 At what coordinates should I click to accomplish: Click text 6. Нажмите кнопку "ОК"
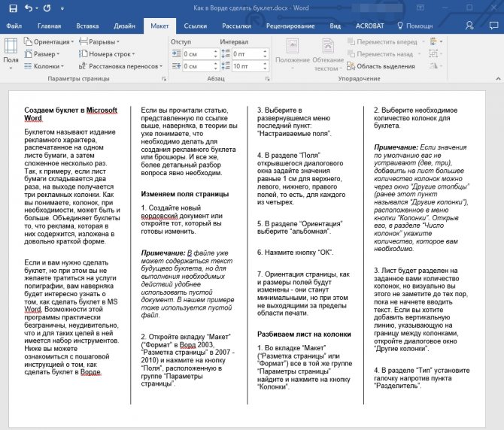tap(295, 253)
